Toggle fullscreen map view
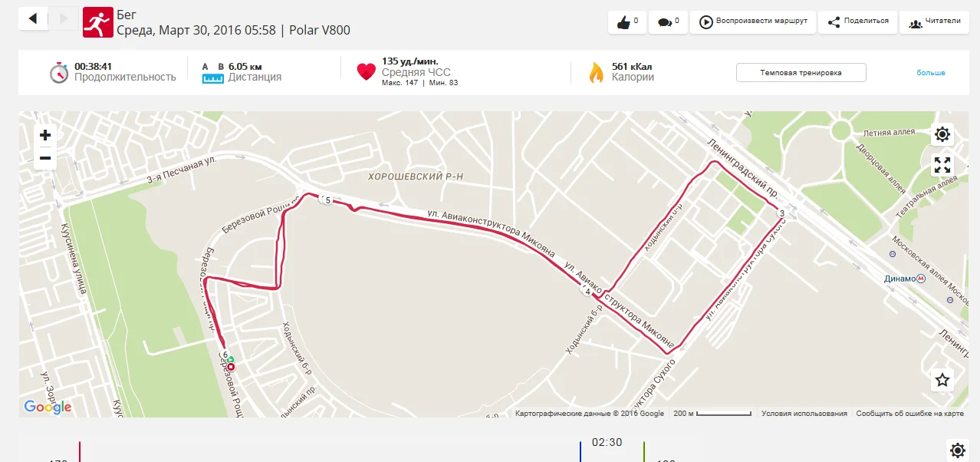This screenshot has height=462, width=980. pos(942,165)
